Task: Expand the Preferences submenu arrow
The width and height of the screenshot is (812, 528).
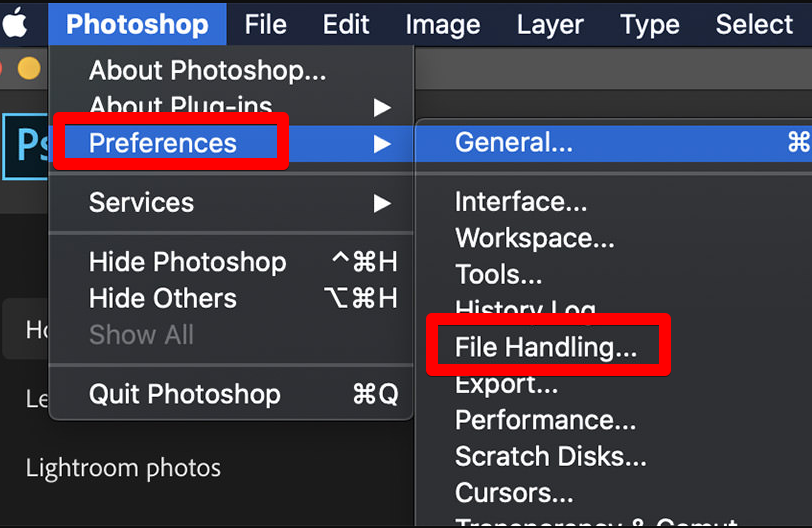Action: click(382, 143)
